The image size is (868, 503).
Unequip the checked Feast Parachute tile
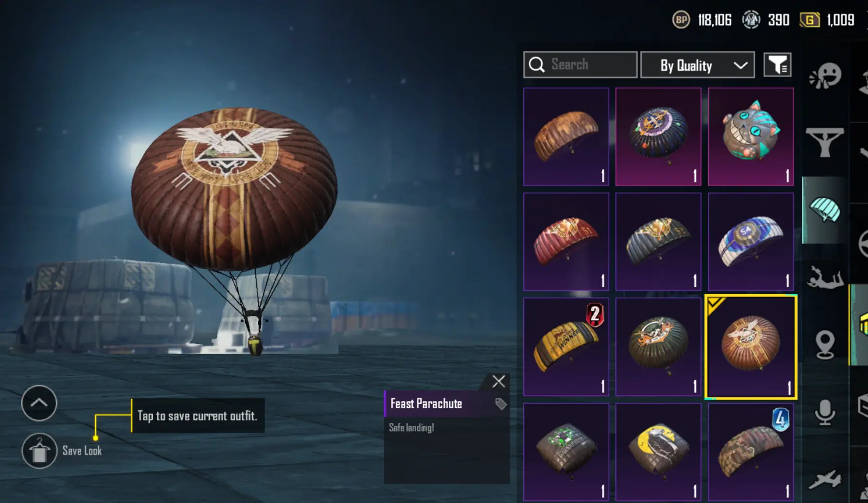tap(751, 347)
